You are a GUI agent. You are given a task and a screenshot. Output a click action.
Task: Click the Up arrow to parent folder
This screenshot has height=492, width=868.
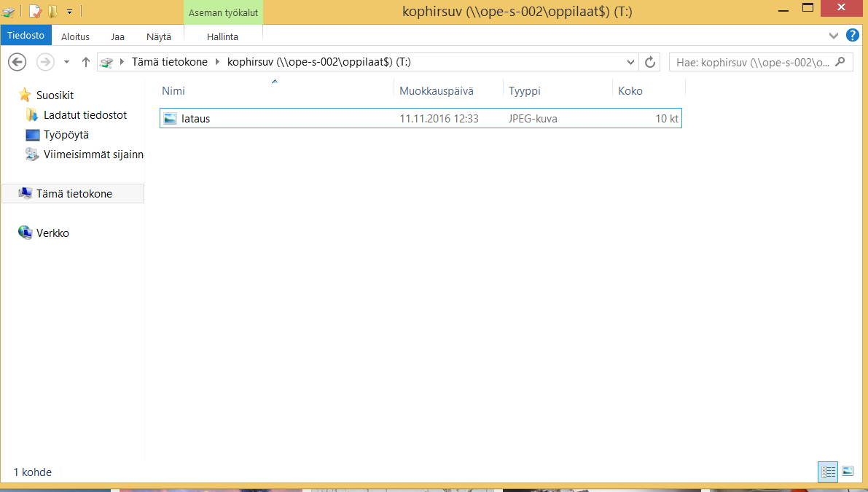(85, 62)
